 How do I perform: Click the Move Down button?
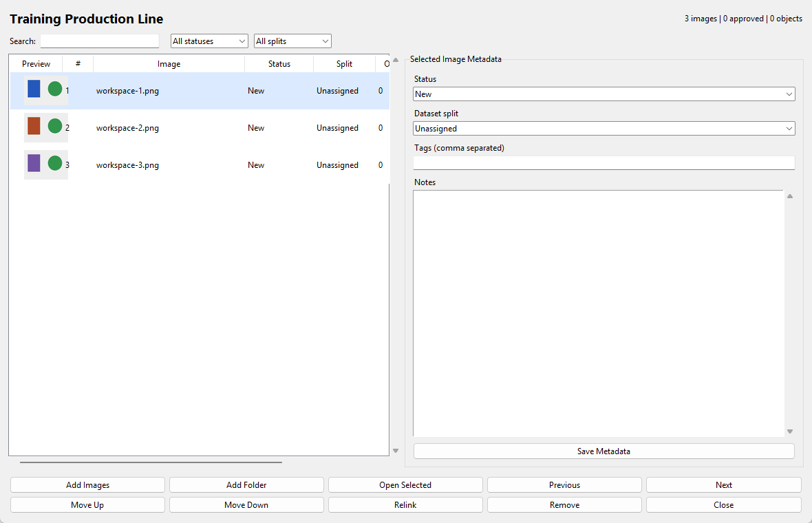coord(246,505)
